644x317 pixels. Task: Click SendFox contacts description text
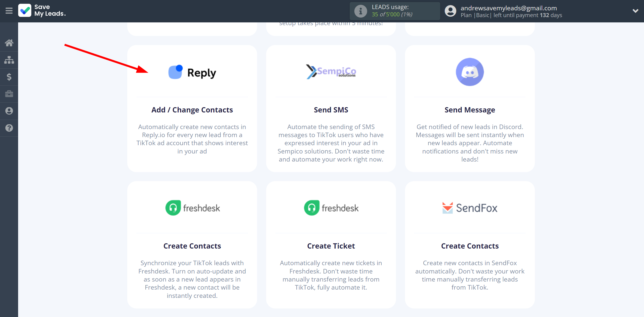(470, 275)
